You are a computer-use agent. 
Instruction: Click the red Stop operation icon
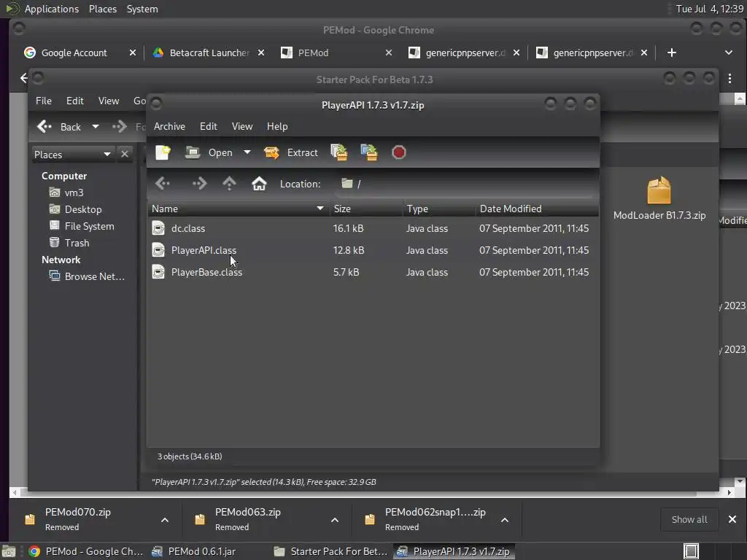point(399,152)
